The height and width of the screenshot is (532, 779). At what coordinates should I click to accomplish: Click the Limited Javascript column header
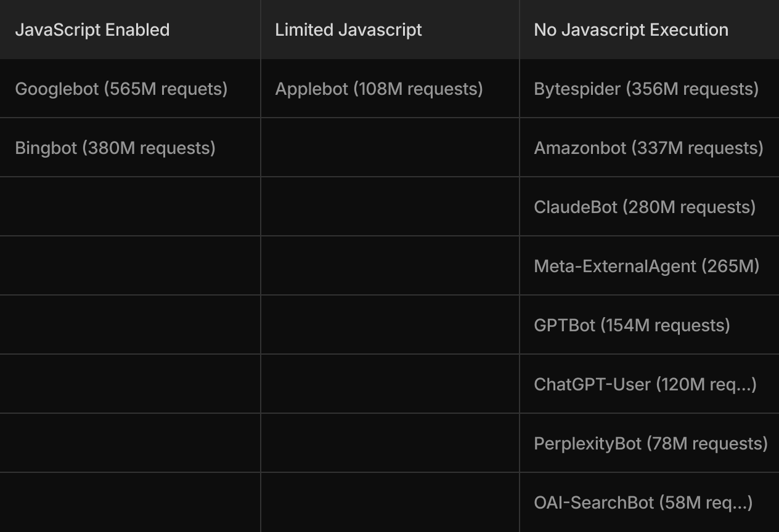[x=390, y=30]
